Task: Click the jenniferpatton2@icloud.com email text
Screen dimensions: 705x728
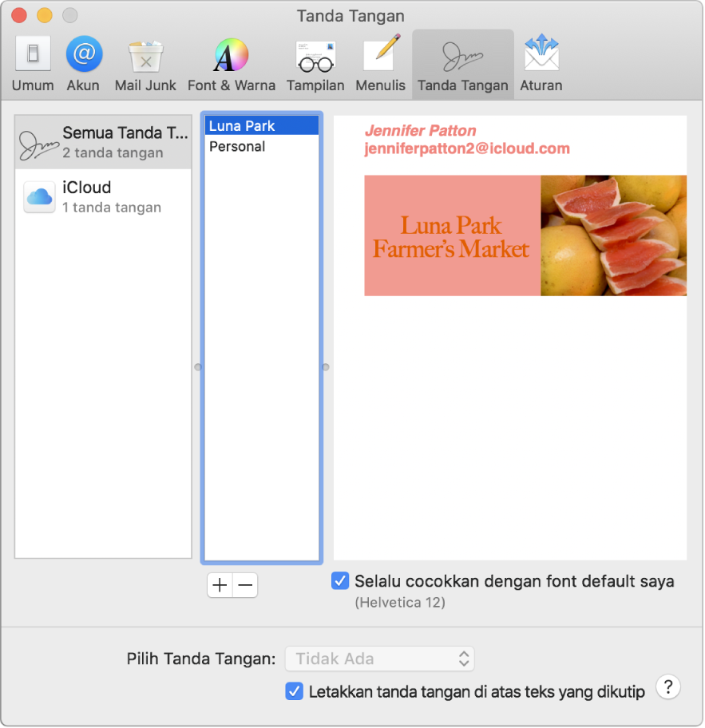Action: 467,148
